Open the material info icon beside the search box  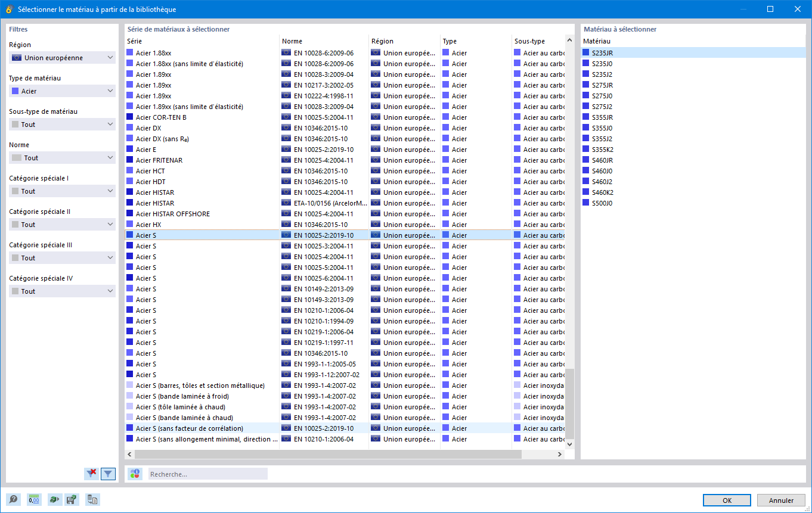[x=135, y=474]
